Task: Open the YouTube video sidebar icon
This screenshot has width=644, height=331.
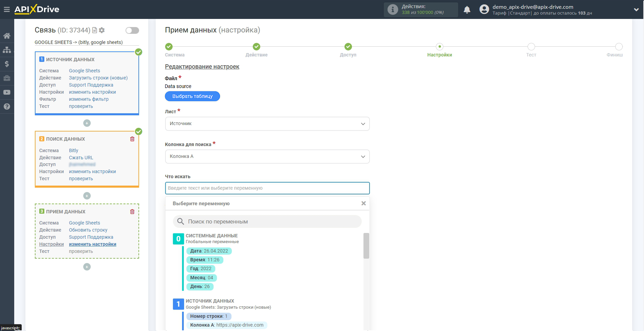Action: 7,92
